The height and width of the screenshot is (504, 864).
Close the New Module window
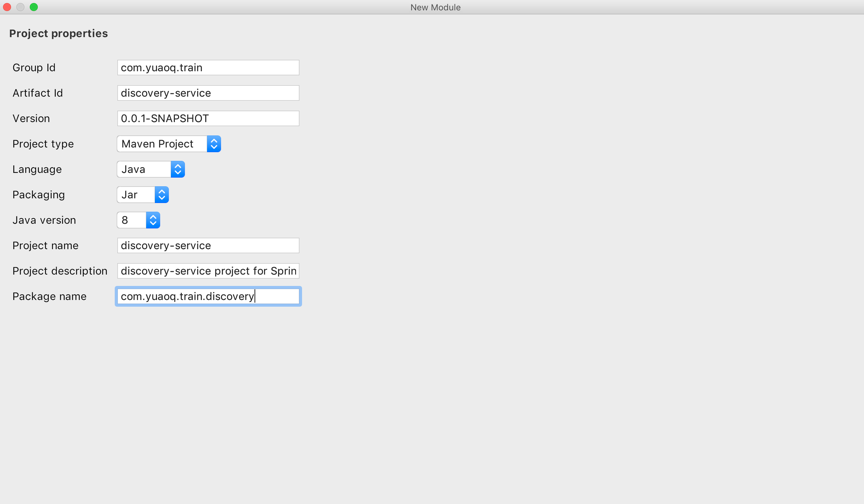pos(7,7)
